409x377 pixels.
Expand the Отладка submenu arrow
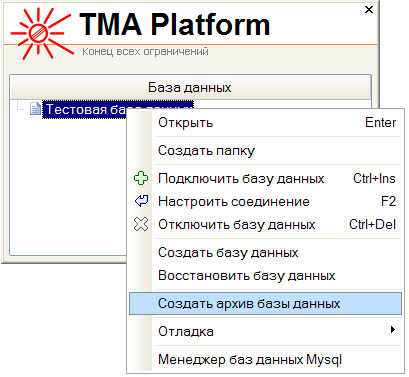393,330
